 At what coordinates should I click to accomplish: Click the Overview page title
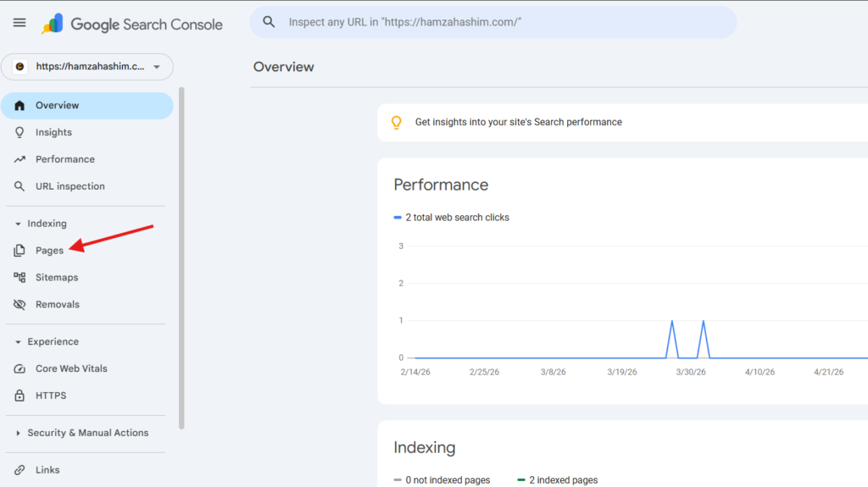point(283,67)
